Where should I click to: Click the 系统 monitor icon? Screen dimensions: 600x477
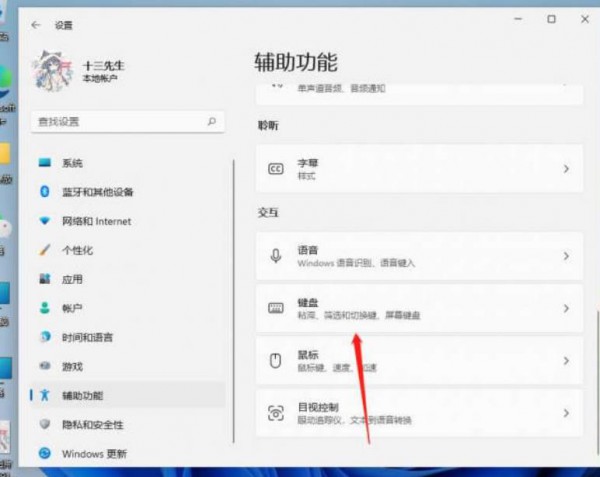click(45, 163)
